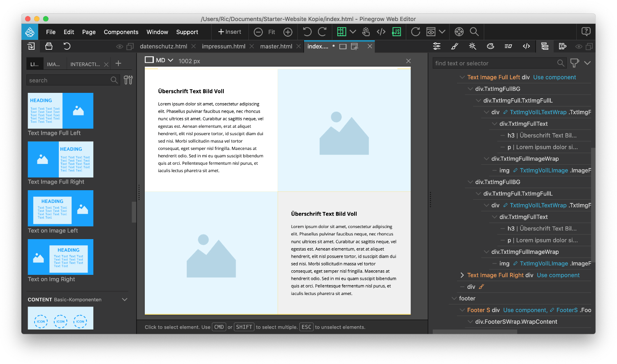The width and height of the screenshot is (617, 364).
Task: Collapse the footer tree node
Action: [454, 298]
